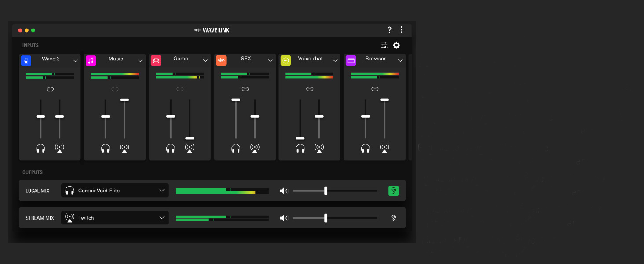This screenshot has width=644, height=264.
Task: Toggle Local Mix monitor ear button
Action: click(394, 191)
